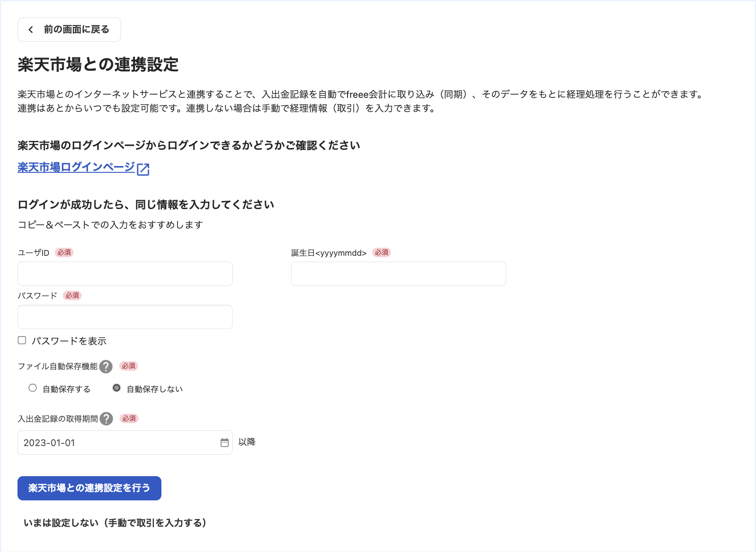The height and width of the screenshot is (552, 756).
Task: Click the back chevron arrow icon
Action: 30,30
